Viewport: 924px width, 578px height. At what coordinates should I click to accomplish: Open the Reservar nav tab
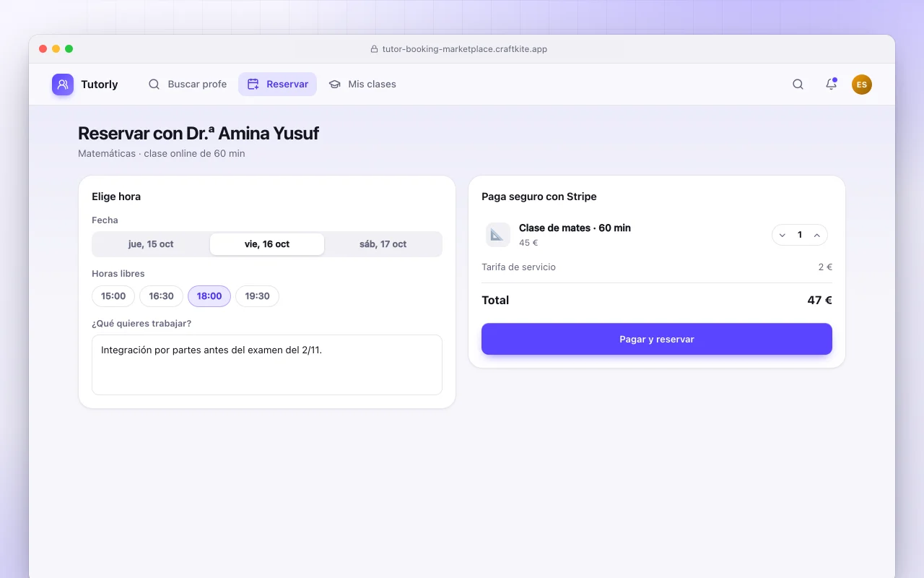(278, 85)
